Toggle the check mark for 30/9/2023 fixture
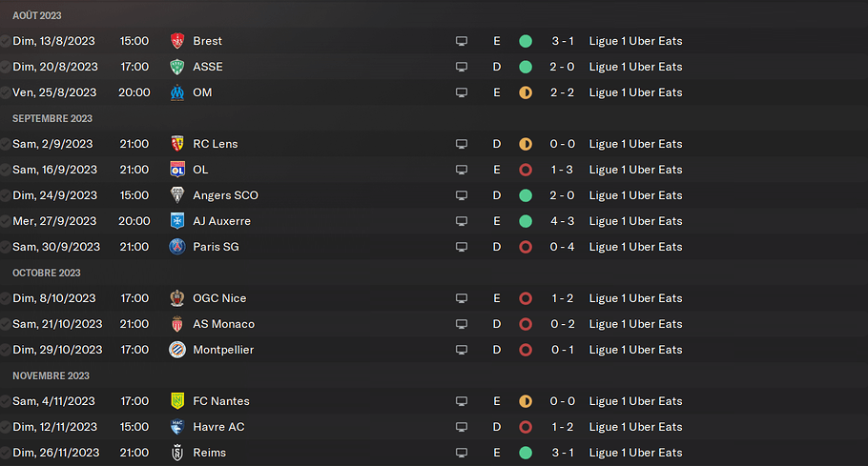 [x=7, y=247]
